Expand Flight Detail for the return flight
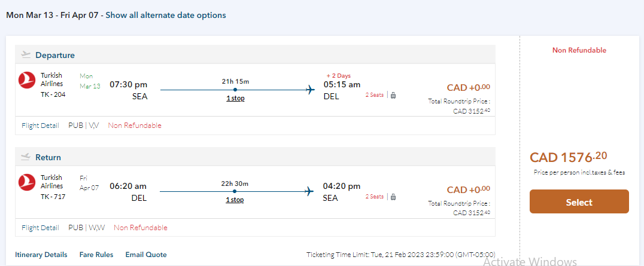 tap(40, 228)
